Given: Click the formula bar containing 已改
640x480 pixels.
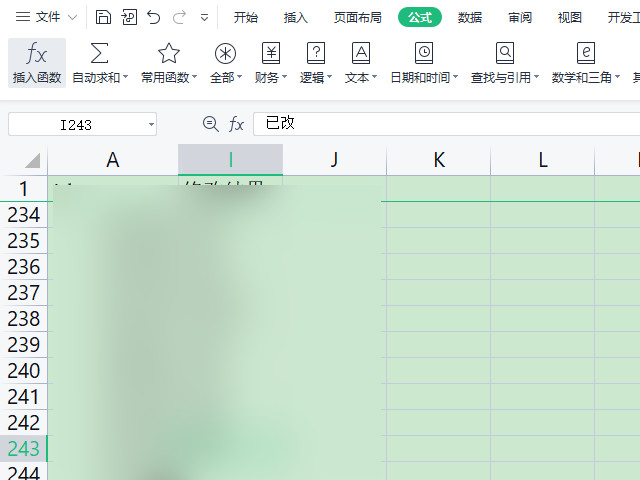Looking at the screenshot, I should coord(447,124).
